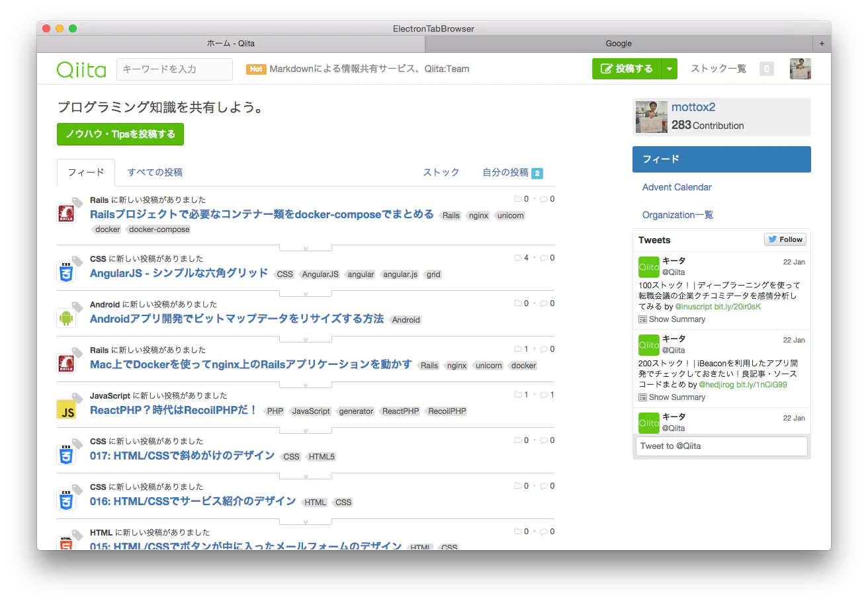Screen dimensions: 868x603
Task: Click the Android icon beside the bitmap post
Action: point(65,318)
